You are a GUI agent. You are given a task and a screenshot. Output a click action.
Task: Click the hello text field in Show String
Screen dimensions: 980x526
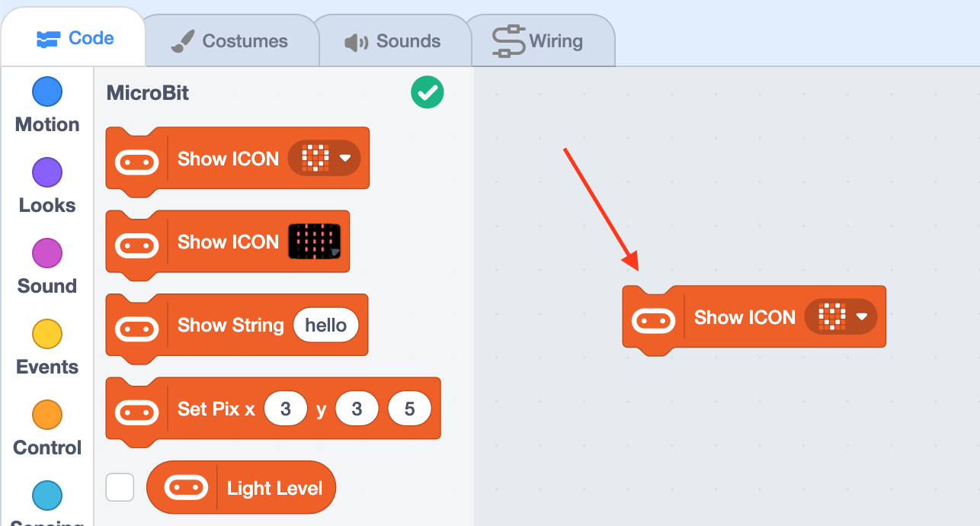(325, 326)
